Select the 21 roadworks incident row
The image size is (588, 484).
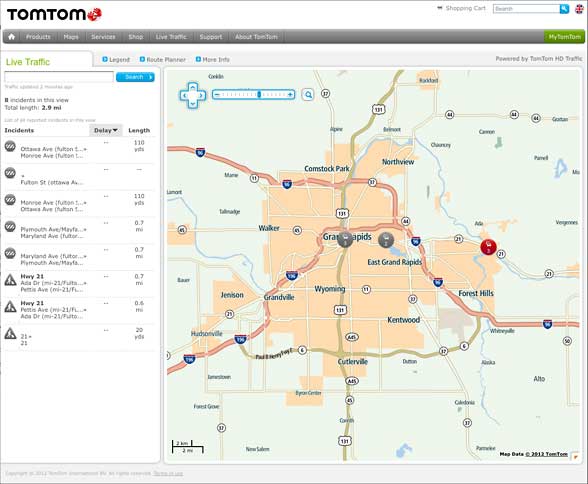(x=79, y=337)
